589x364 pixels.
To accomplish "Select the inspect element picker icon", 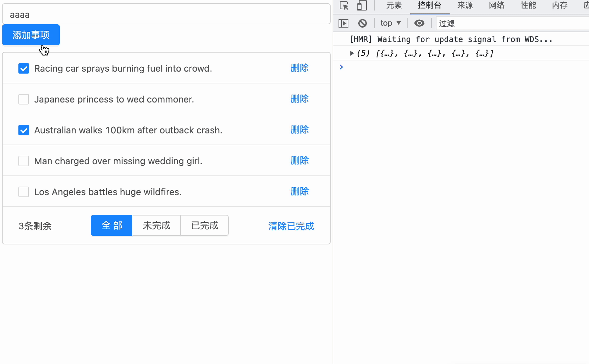I will tap(344, 6).
